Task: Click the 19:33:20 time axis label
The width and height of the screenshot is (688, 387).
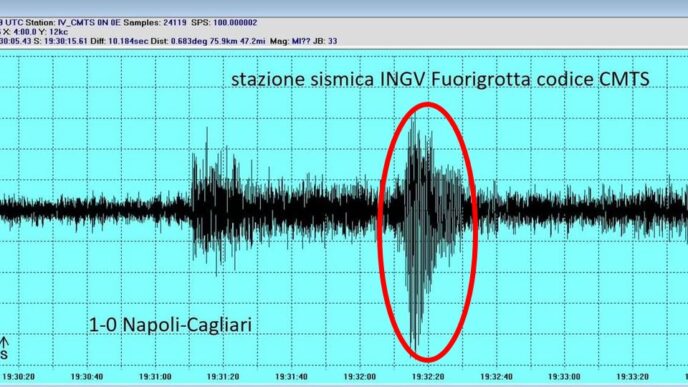Action: click(x=633, y=377)
